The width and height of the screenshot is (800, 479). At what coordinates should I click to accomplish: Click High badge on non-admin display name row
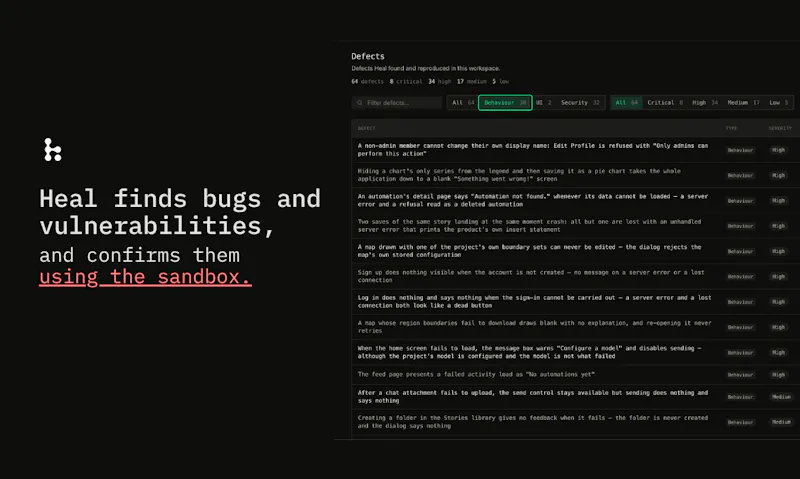[779, 150]
